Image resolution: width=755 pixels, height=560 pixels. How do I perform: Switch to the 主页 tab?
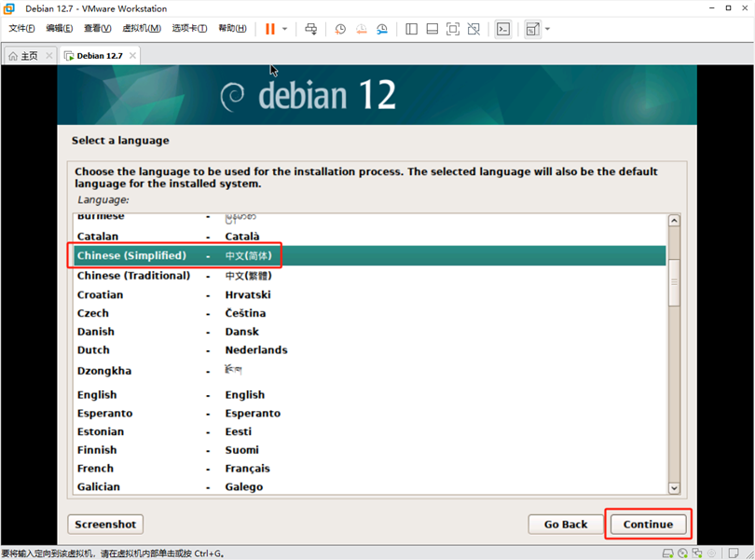point(31,56)
